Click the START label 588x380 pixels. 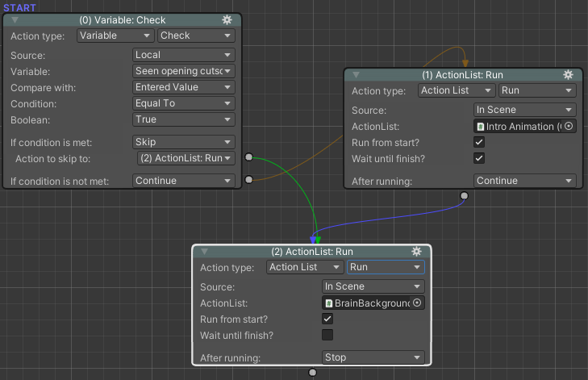click(19, 7)
